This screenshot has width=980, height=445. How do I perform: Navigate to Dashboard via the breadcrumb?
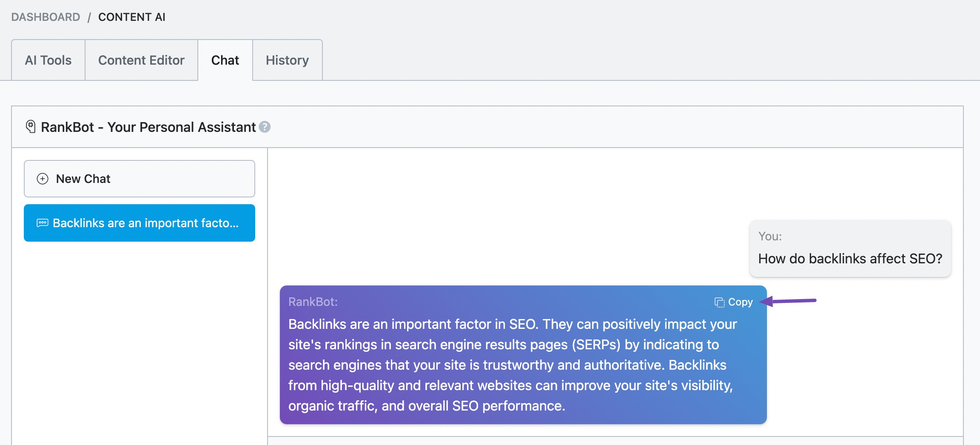(45, 17)
